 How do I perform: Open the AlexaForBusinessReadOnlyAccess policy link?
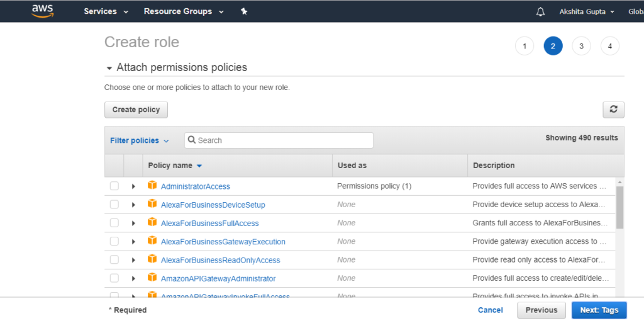click(220, 261)
